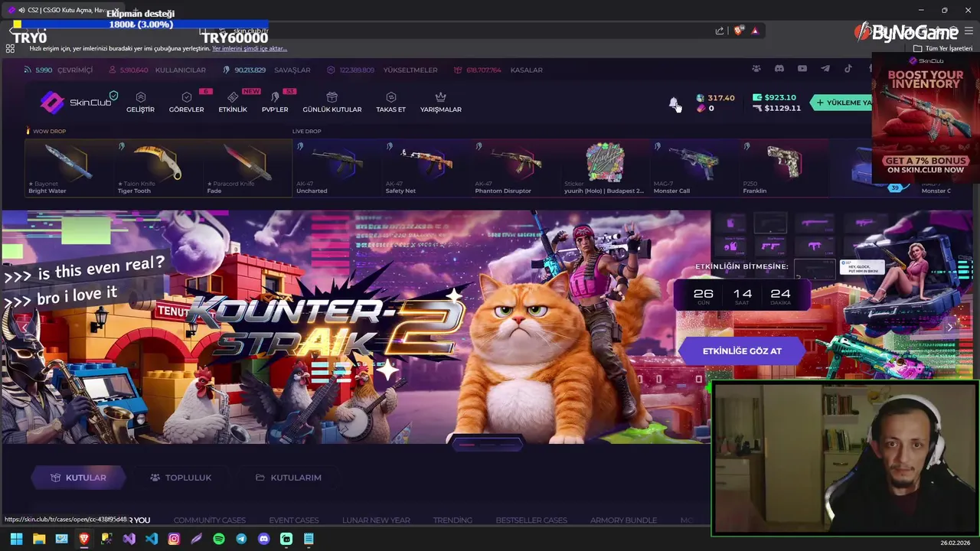Click the Etkinliğe Göz At button
Screen dimensions: 980x551
742,350
